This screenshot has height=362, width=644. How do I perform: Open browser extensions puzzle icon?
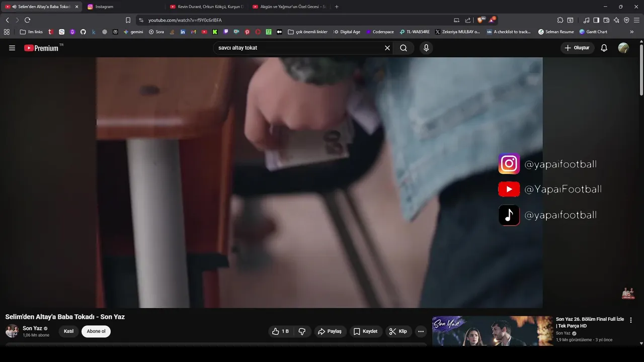pyautogui.click(x=560, y=20)
